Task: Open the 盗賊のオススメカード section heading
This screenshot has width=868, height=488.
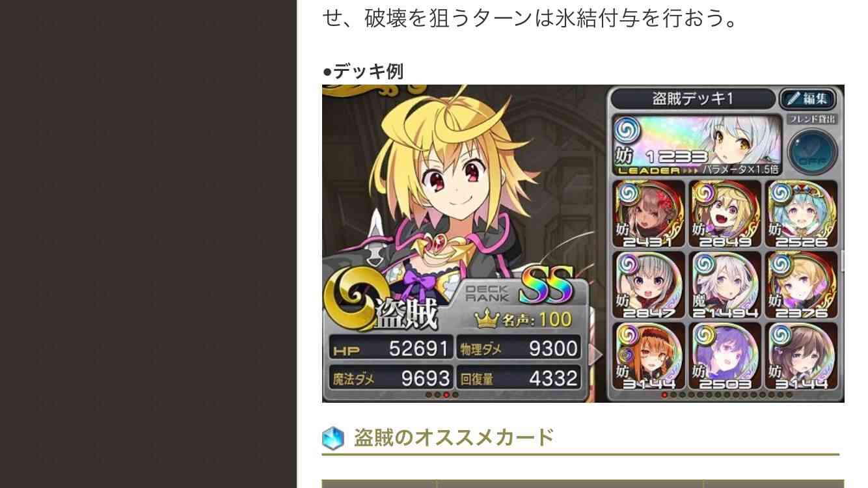Action: pos(454,437)
